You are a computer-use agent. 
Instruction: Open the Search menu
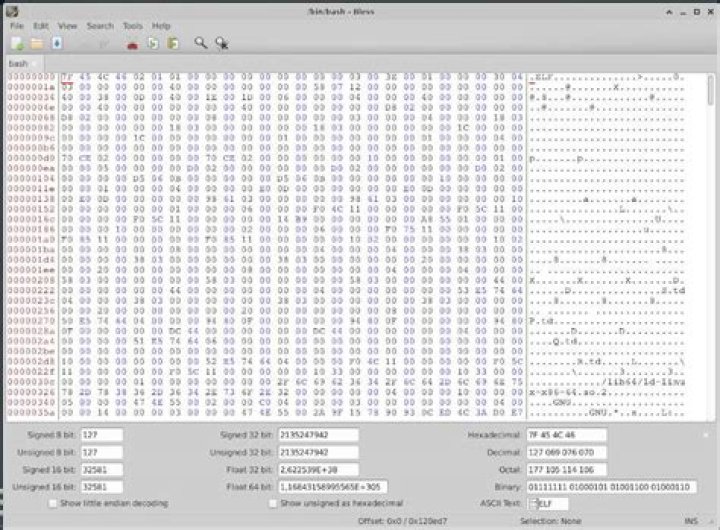click(100, 26)
